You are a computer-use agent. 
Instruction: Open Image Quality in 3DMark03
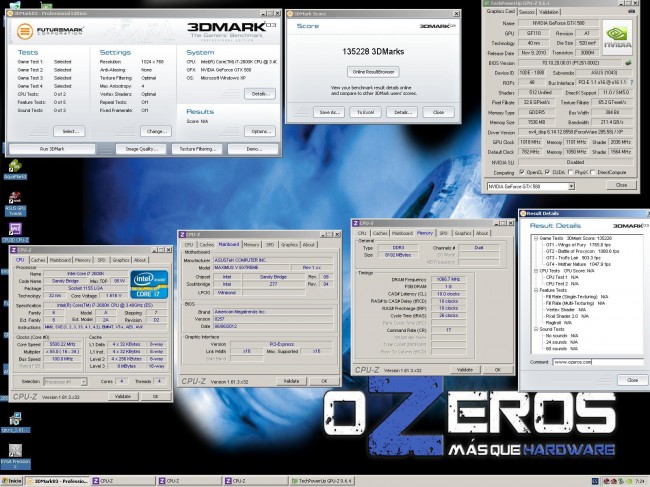[141, 149]
